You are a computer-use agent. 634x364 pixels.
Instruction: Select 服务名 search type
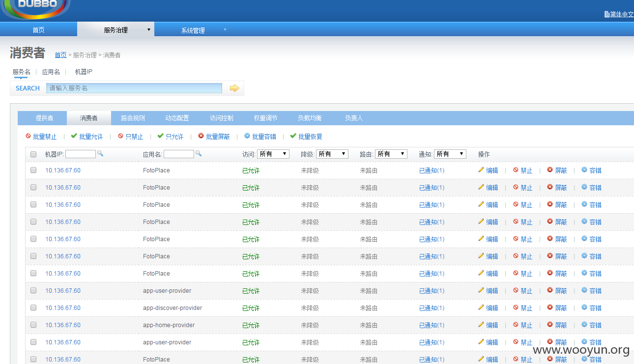pyautogui.click(x=22, y=72)
